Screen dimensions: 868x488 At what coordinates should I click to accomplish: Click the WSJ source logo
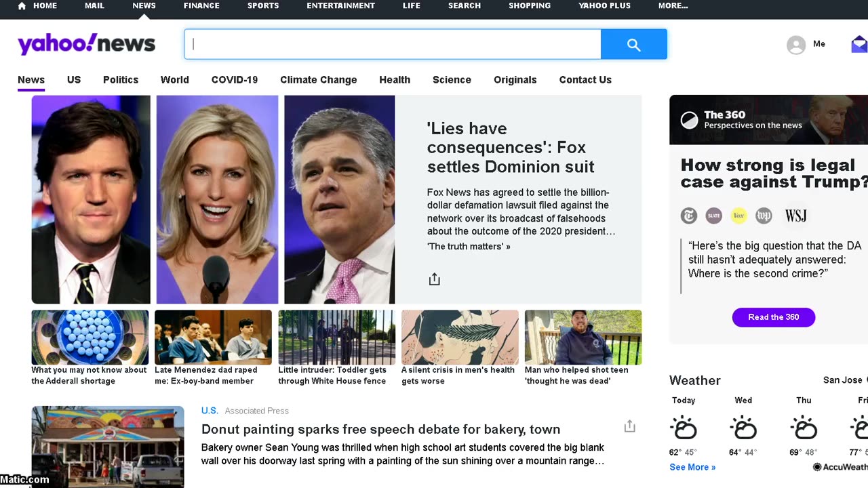pyautogui.click(x=795, y=216)
